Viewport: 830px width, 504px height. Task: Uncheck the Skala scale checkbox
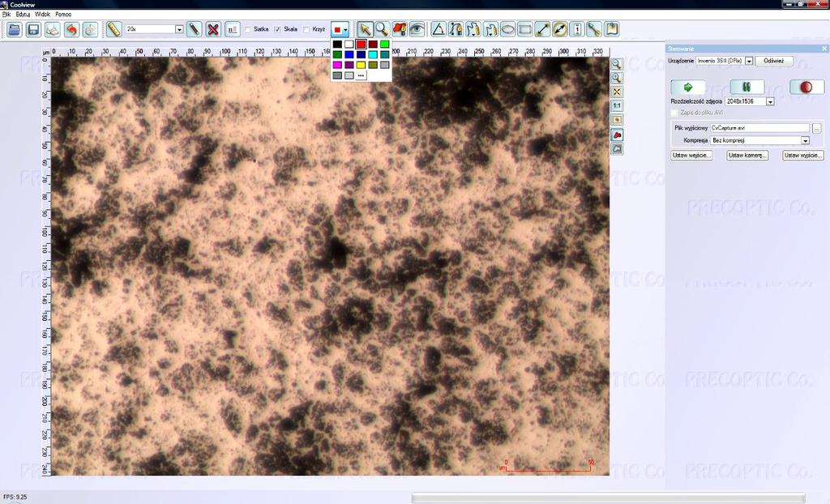pos(277,30)
